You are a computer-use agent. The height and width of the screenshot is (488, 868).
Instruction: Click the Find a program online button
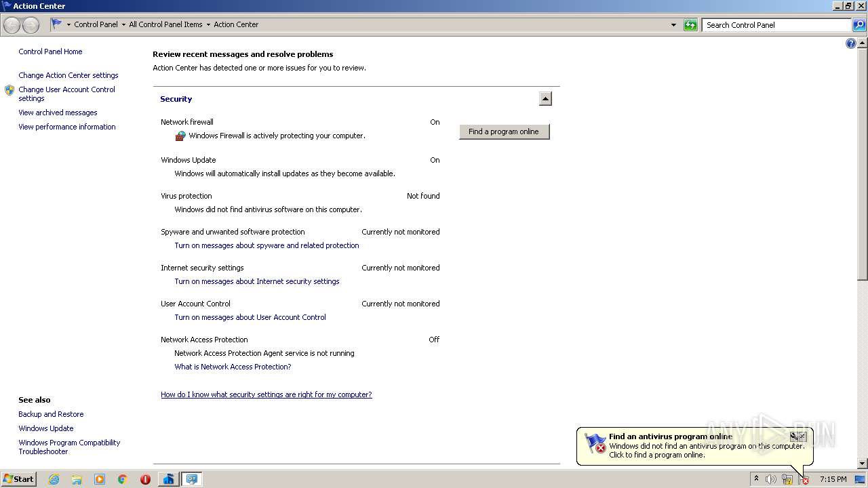point(504,131)
